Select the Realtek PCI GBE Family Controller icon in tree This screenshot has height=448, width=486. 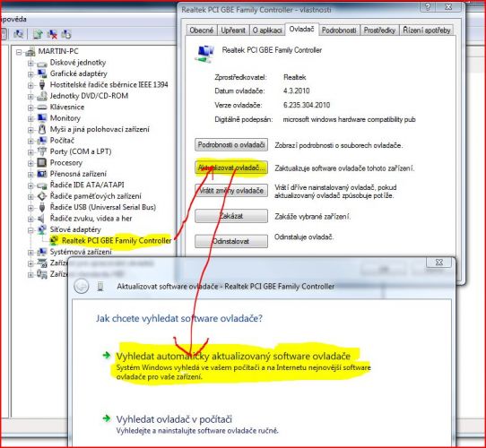[x=54, y=240]
